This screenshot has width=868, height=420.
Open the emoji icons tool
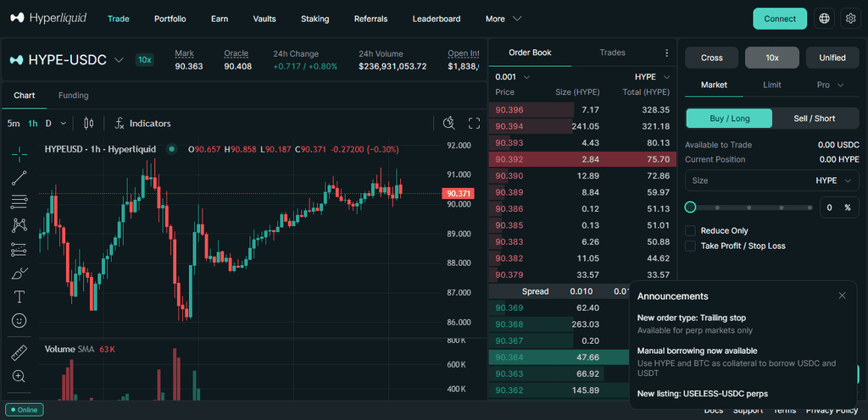[19, 321]
